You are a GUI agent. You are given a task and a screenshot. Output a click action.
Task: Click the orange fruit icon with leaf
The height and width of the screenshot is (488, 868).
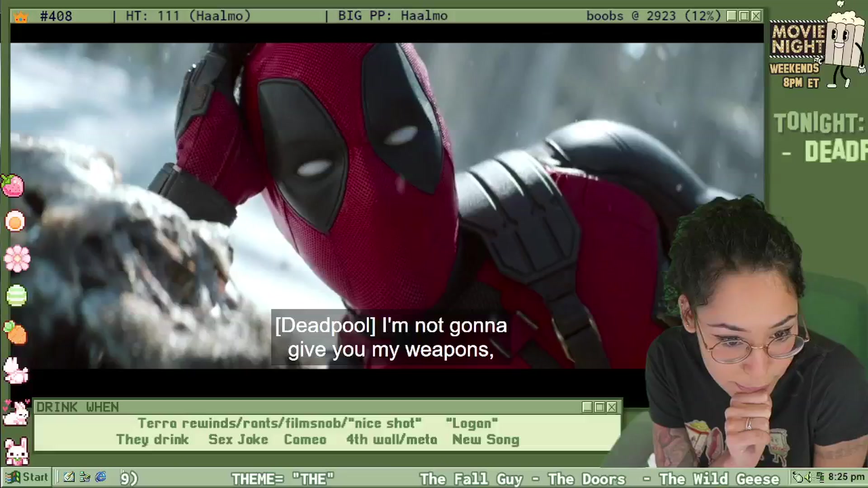16,333
